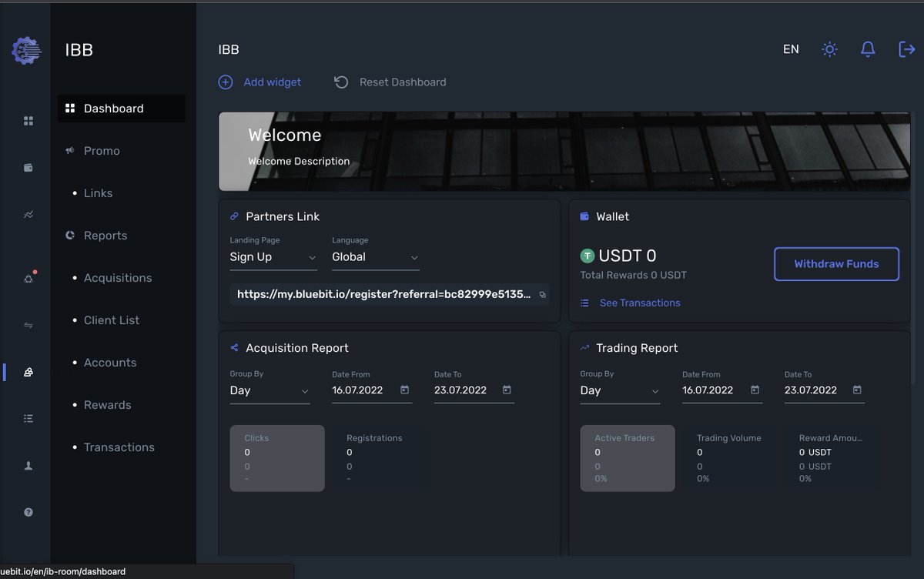Image resolution: width=924 pixels, height=579 pixels.
Task: Open the transfers icon in left sidebar
Action: (28, 325)
